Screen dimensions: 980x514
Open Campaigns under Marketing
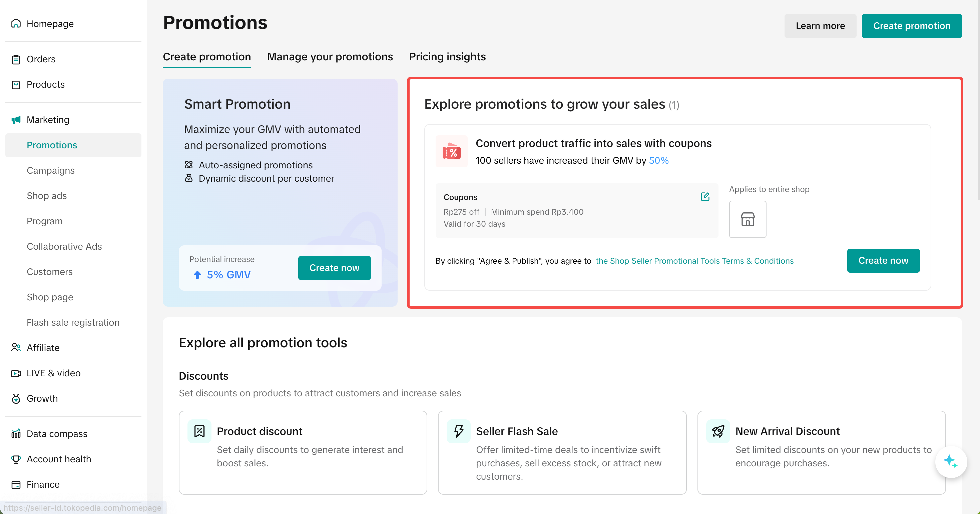[51, 170]
